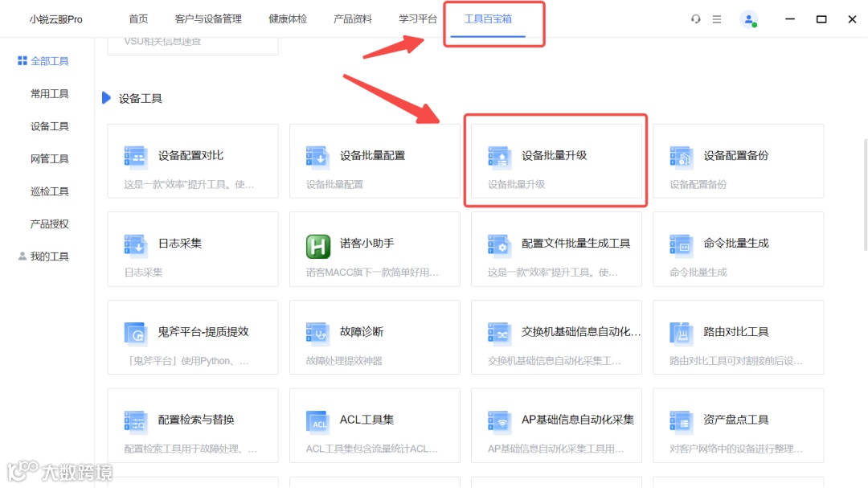Image resolution: width=868 pixels, height=488 pixels.
Task: Open the 日志采集 tool icon
Action: click(x=135, y=244)
